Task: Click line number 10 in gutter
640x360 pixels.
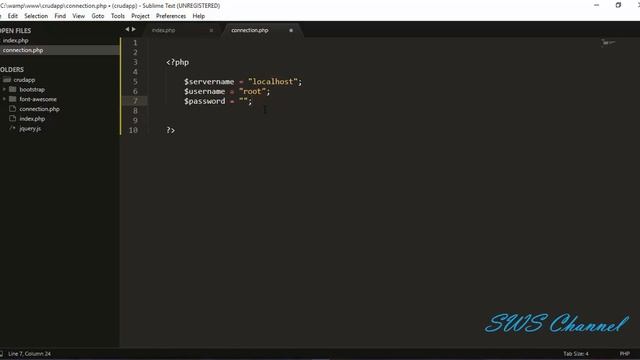Action: coord(133,130)
